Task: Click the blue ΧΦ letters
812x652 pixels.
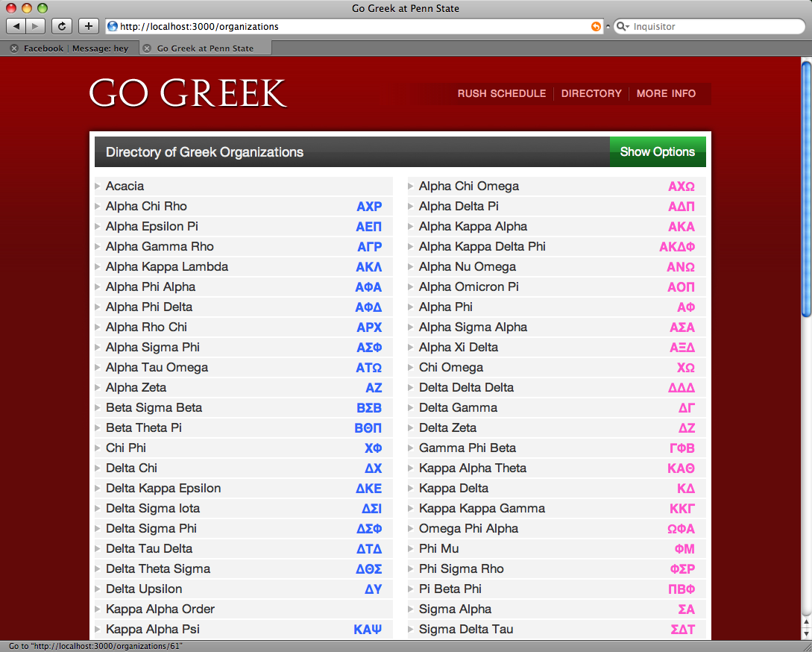Action: coord(373,448)
